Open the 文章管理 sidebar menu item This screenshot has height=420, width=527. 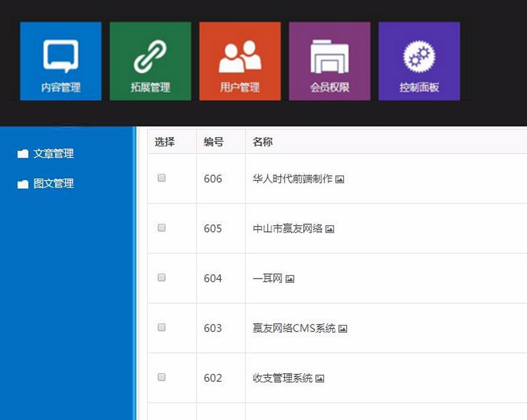(x=54, y=153)
